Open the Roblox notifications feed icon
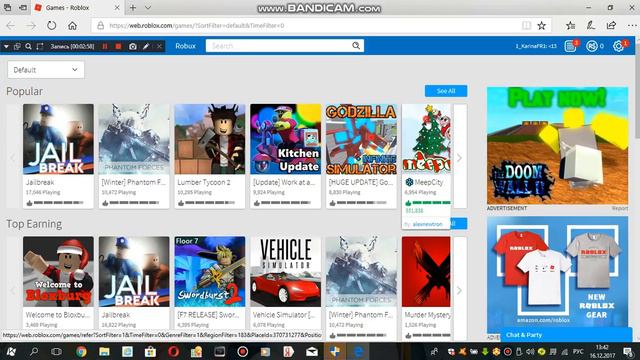The height and width of the screenshot is (360, 640). coord(571,46)
